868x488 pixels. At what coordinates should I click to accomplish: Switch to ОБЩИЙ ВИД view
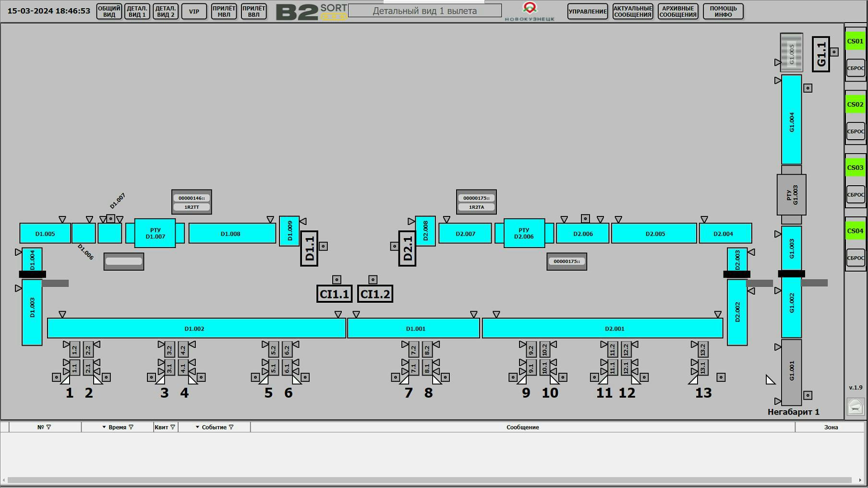pyautogui.click(x=109, y=11)
